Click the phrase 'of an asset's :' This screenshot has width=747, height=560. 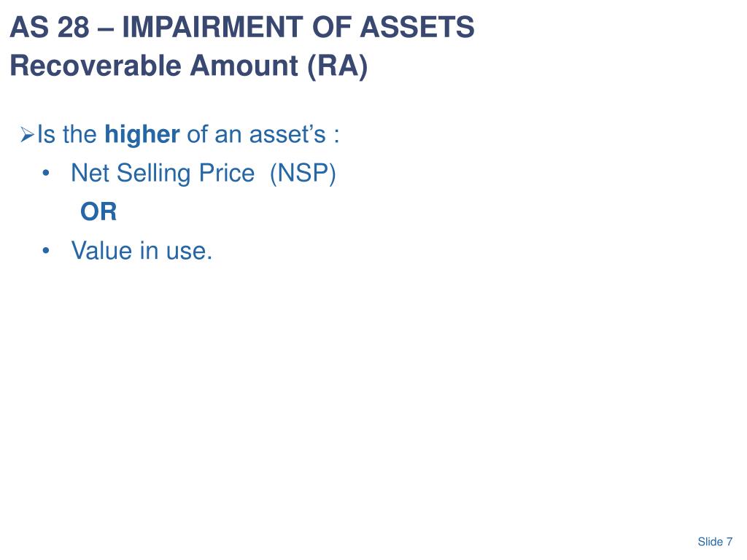(x=263, y=134)
